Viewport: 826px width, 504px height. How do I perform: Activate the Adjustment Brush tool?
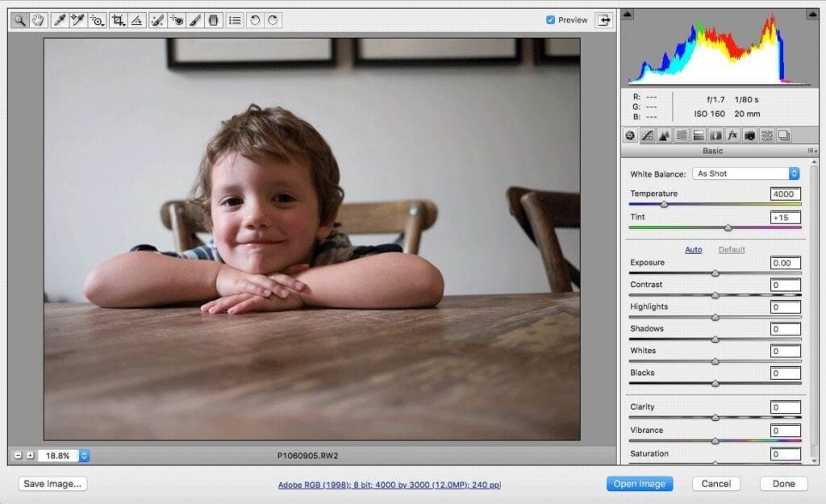pyautogui.click(x=194, y=20)
